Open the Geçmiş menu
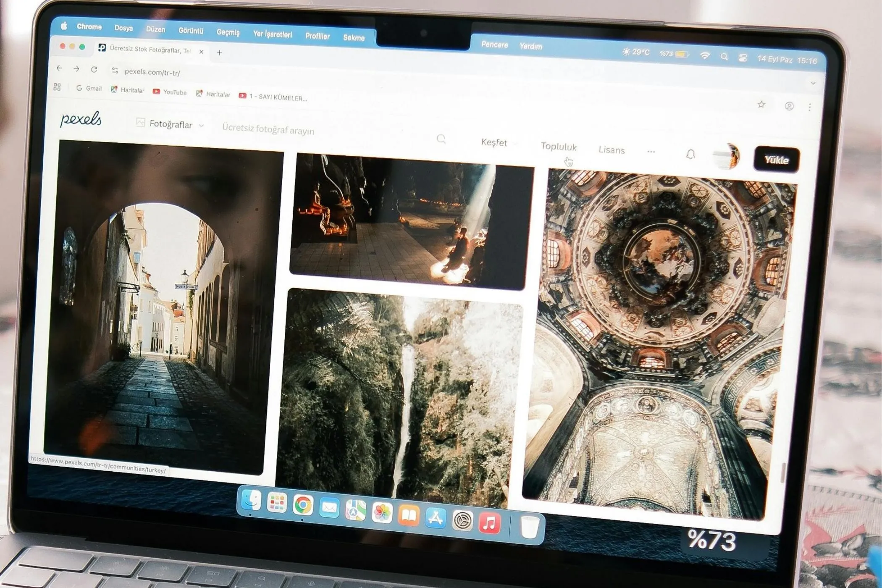 pyautogui.click(x=228, y=32)
